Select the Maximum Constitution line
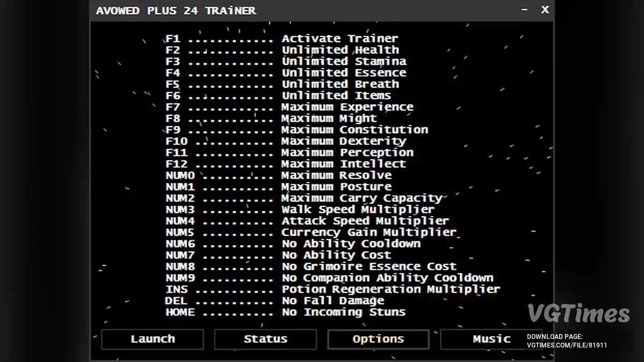Image resolution: width=644 pixels, height=362 pixels. point(355,130)
